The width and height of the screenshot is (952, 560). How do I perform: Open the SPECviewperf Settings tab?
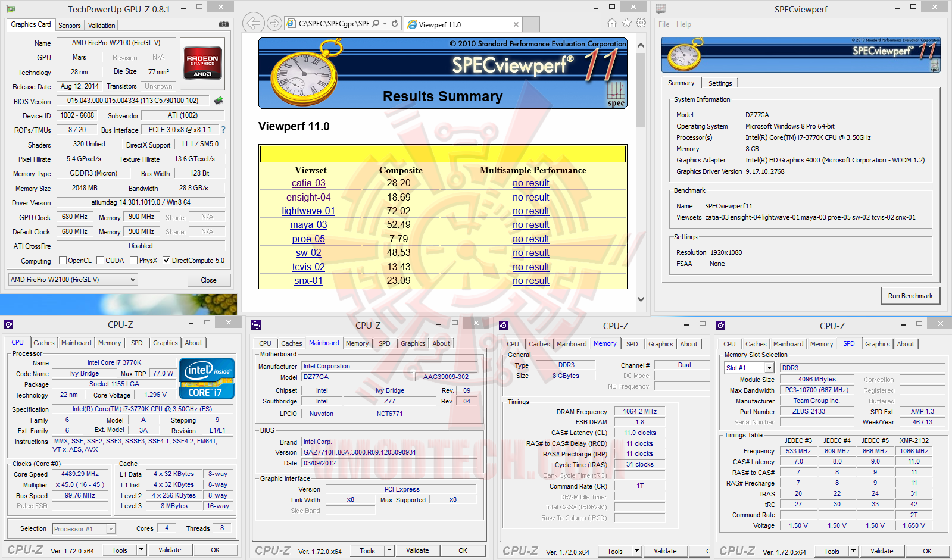coord(720,83)
